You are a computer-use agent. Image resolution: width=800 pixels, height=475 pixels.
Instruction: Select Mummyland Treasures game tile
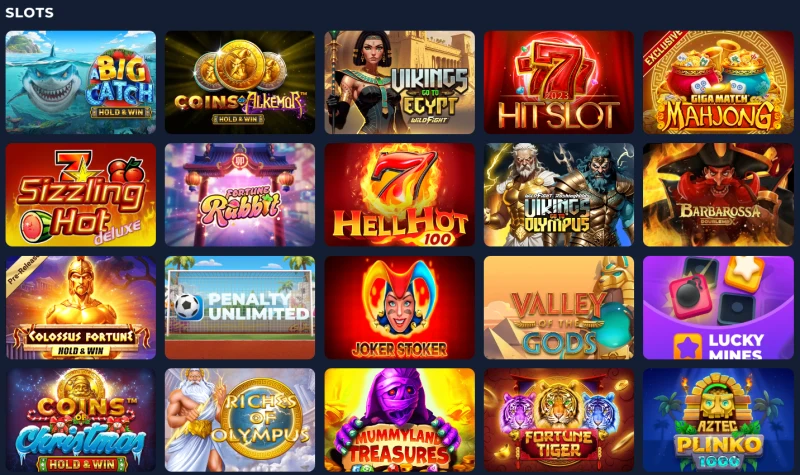[x=399, y=420]
